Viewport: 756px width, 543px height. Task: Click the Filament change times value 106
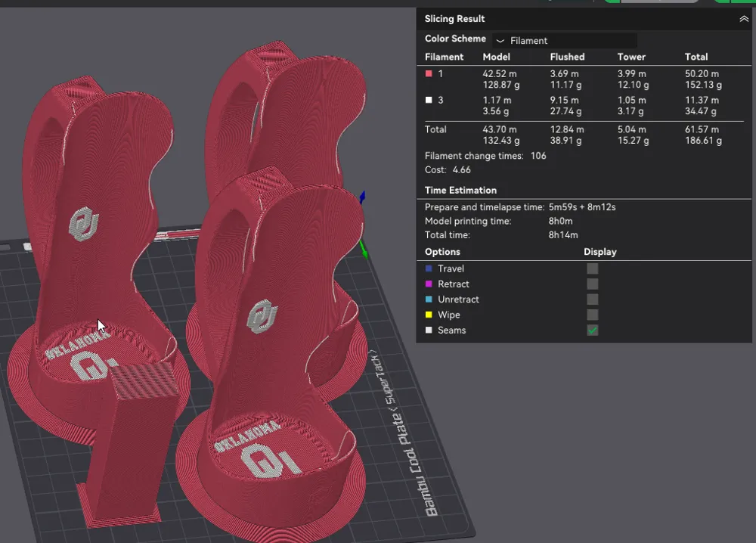click(538, 156)
